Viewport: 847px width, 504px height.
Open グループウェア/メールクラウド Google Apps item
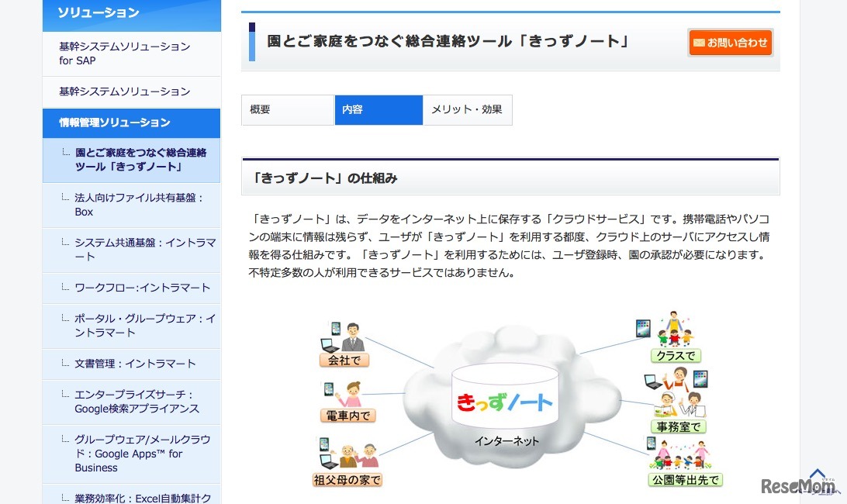131,454
